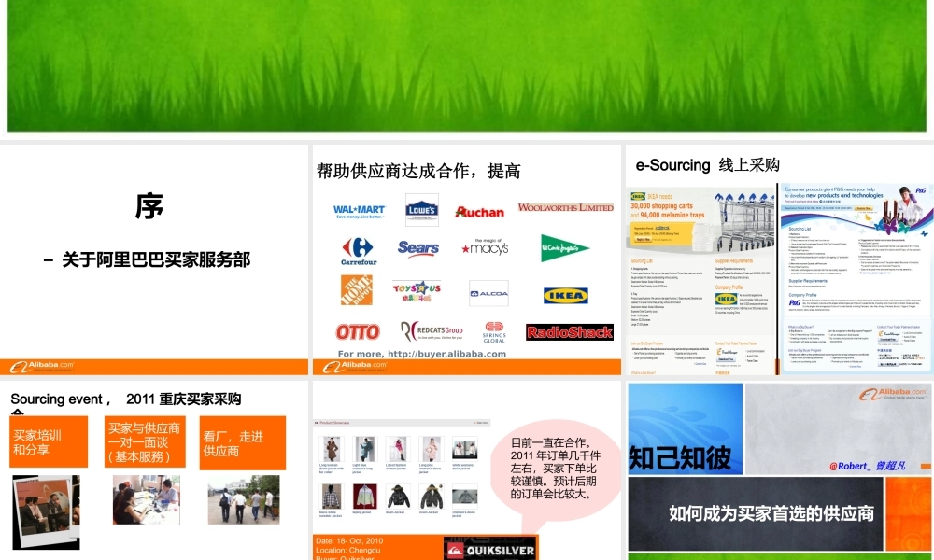Click the one-on-one meeting photo
The image size is (934, 560).
pos(146,500)
